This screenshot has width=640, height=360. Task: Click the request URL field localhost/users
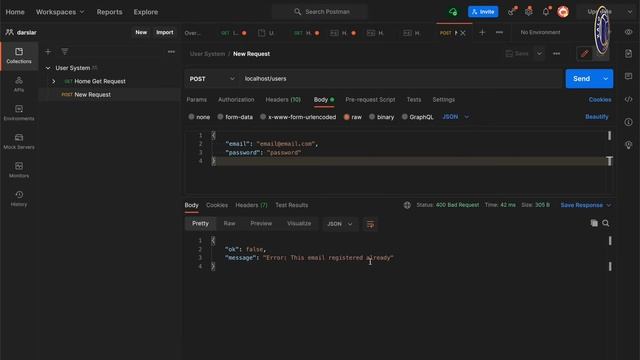pyautogui.click(x=401, y=79)
